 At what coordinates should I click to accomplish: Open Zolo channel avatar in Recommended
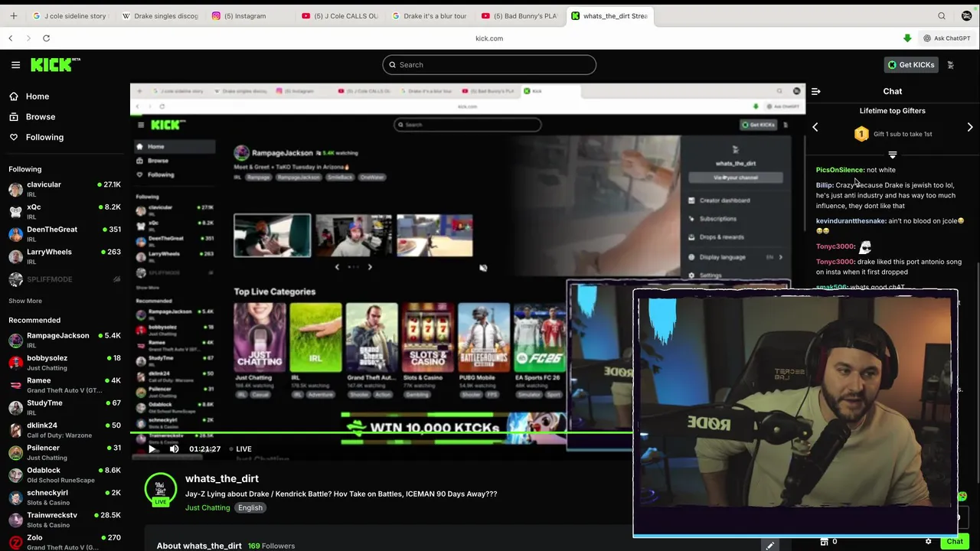(15, 542)
